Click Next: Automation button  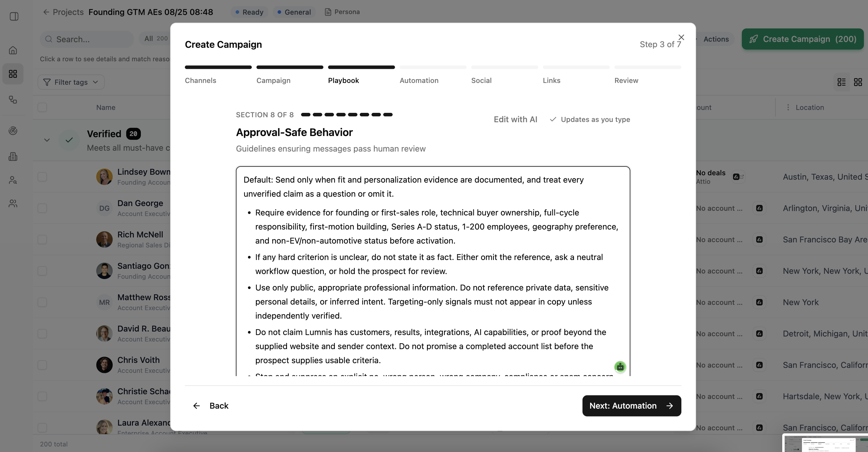pyautogui.click(x=631, y=406)
